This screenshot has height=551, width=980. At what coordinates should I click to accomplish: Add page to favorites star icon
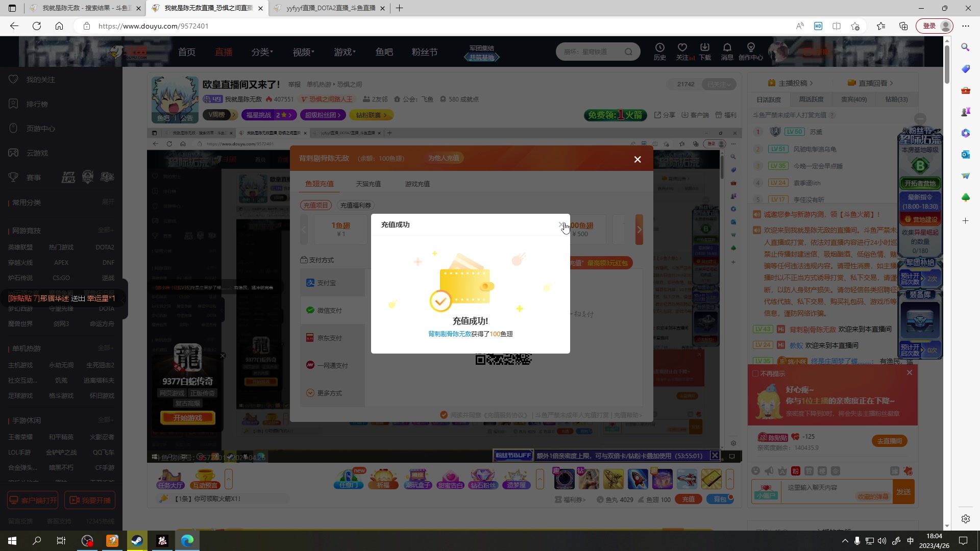coord(855,26)
